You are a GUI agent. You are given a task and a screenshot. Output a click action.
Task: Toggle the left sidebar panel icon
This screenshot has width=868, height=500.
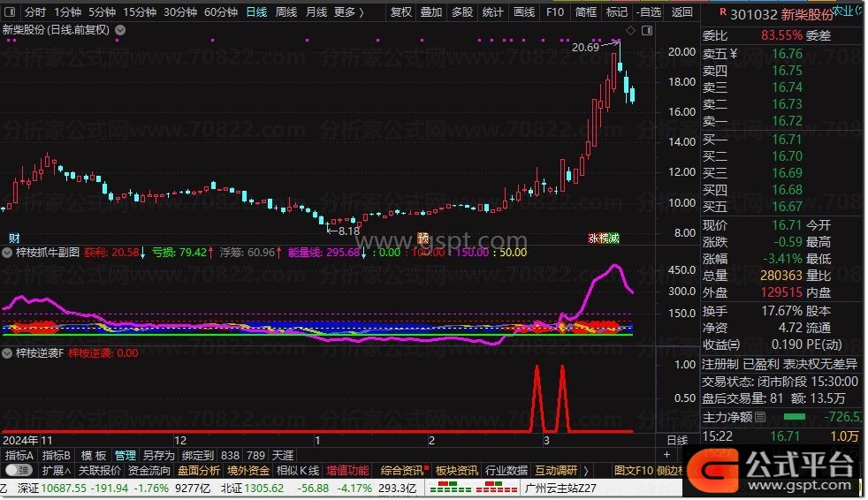(10, 11)
